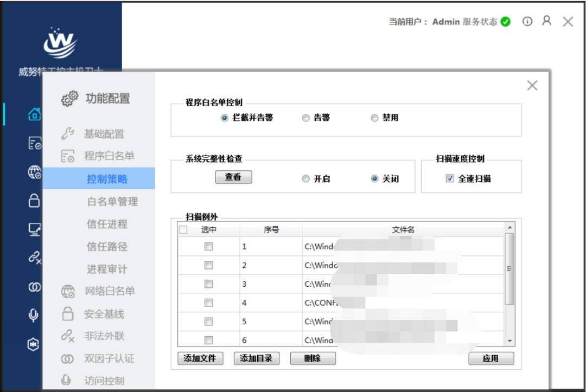Open 程序白名单 menu item
This screenshot has height=392, width=586.
(109, 156)
